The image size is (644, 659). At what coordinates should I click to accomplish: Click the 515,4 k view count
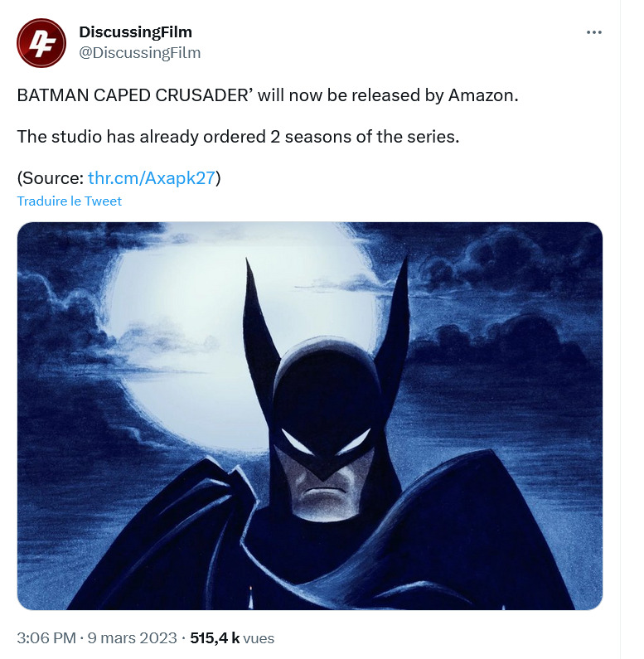(215, 638)
